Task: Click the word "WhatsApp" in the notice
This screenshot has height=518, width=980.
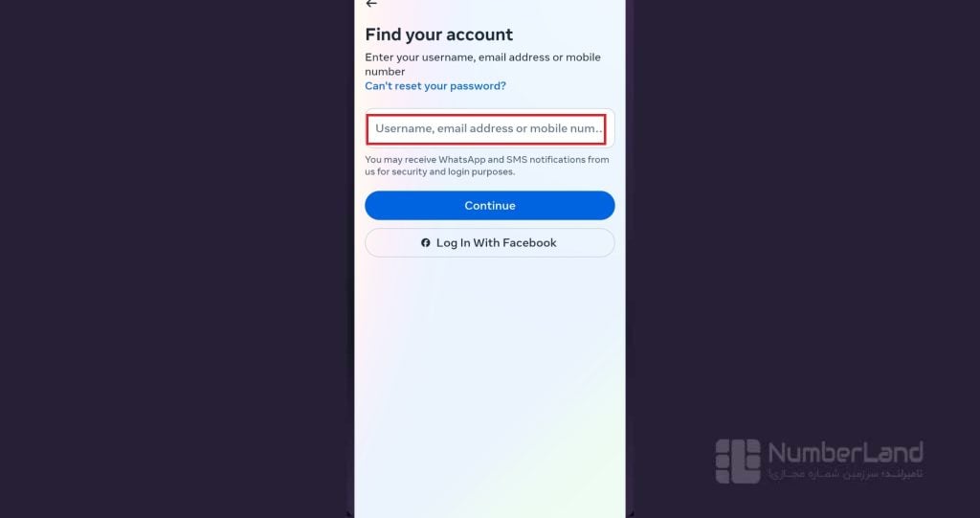Action: 462,160
